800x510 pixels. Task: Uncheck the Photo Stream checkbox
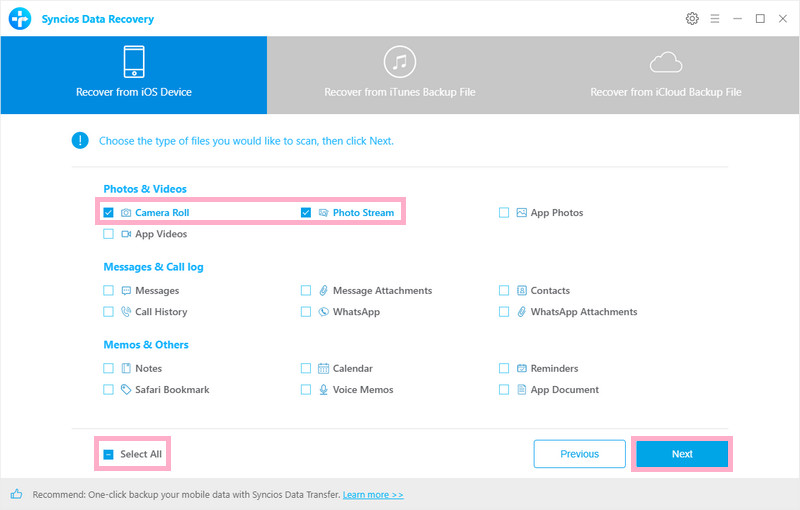pos(306,213)
